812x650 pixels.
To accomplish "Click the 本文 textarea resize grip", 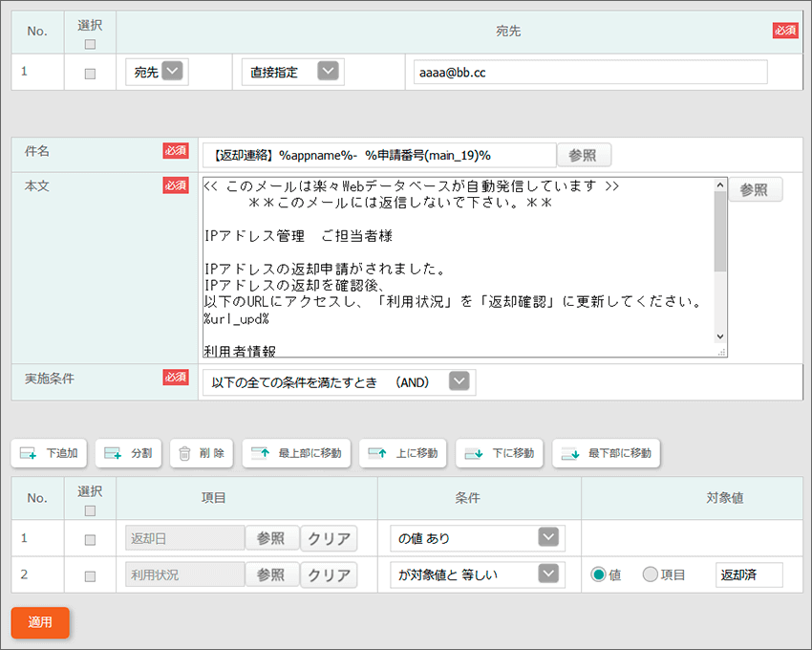I will click(x=721, y=353).
